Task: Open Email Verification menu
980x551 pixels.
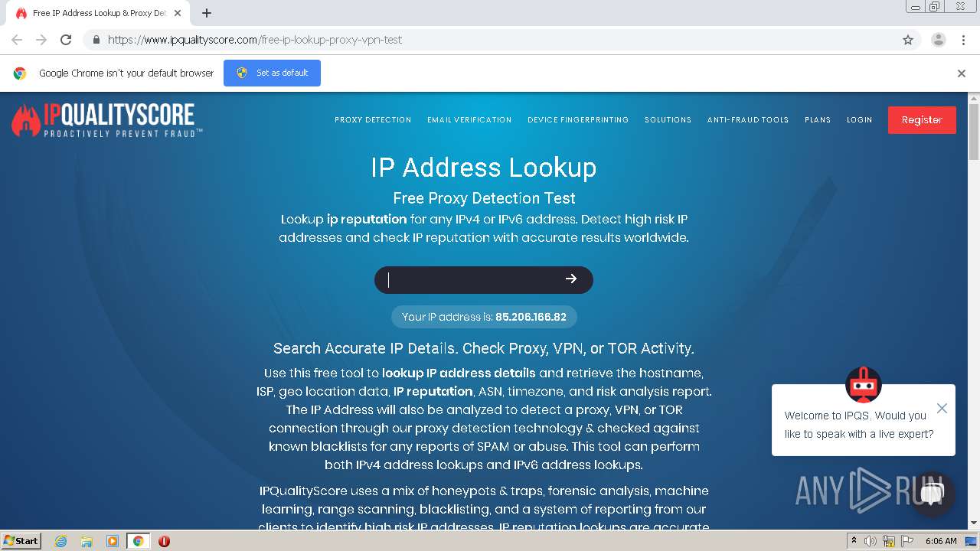Action: click(x=469, y=120)
